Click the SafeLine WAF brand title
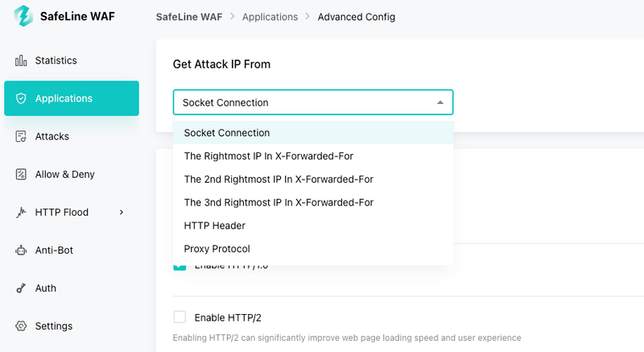Image resolution: width=644 pixels, height=352 pixels. click(77, 16)
